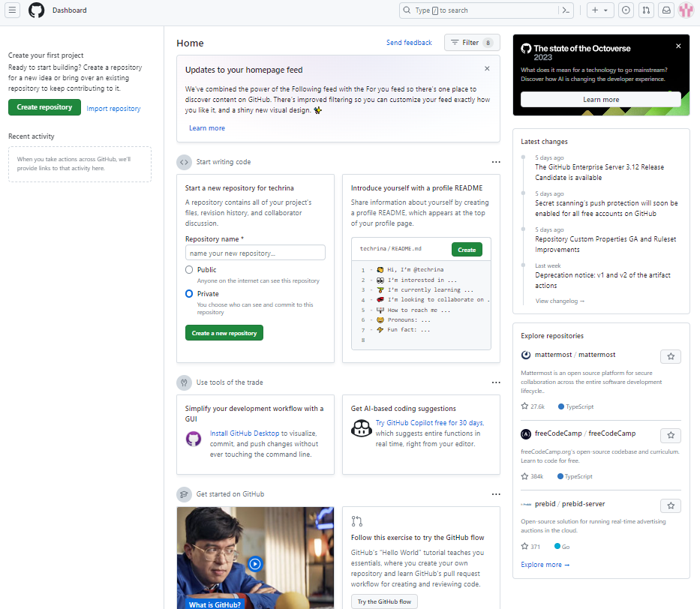Close the Octoverse 2023 banner
The height and width of the screenshot is (609, 700).
point(678,46)
